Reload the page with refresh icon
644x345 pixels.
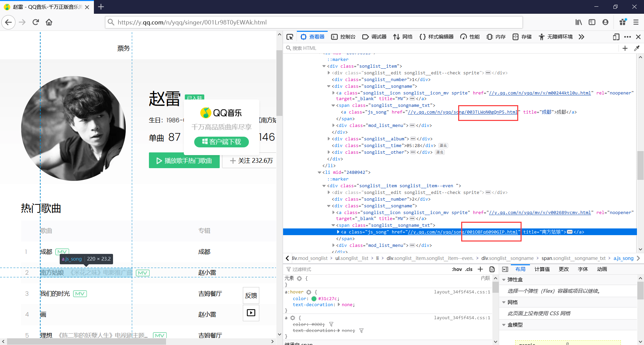[x=36, y=22]
